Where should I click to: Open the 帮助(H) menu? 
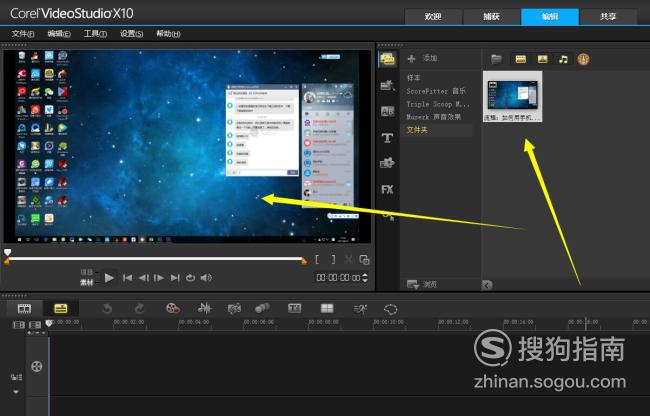[168, 34]
